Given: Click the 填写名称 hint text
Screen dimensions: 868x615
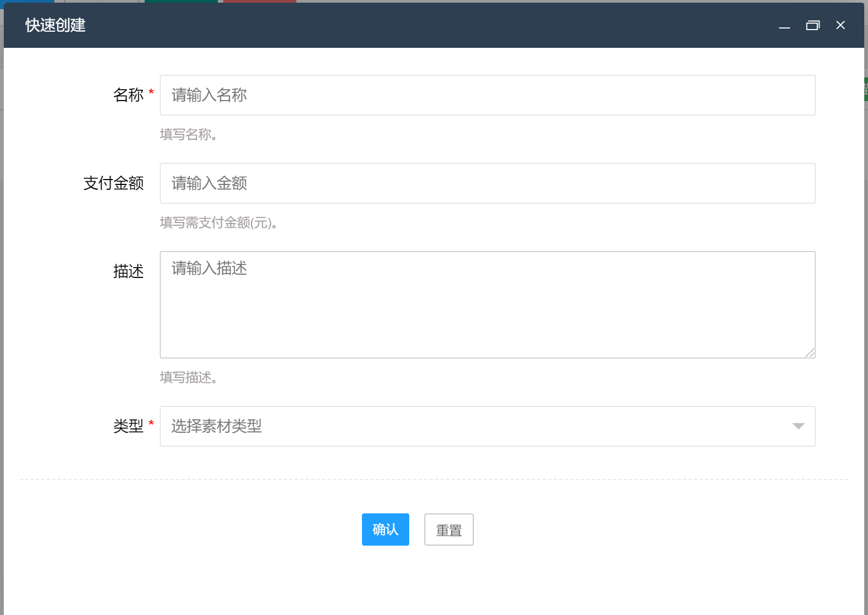Looking at the screenshot, I should click(188, 134).
